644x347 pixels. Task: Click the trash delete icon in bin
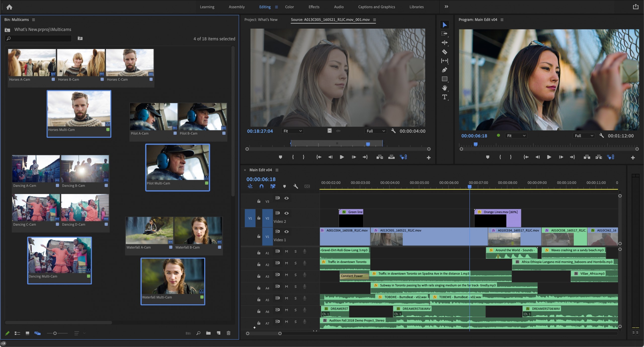click(x=228, y=333)
